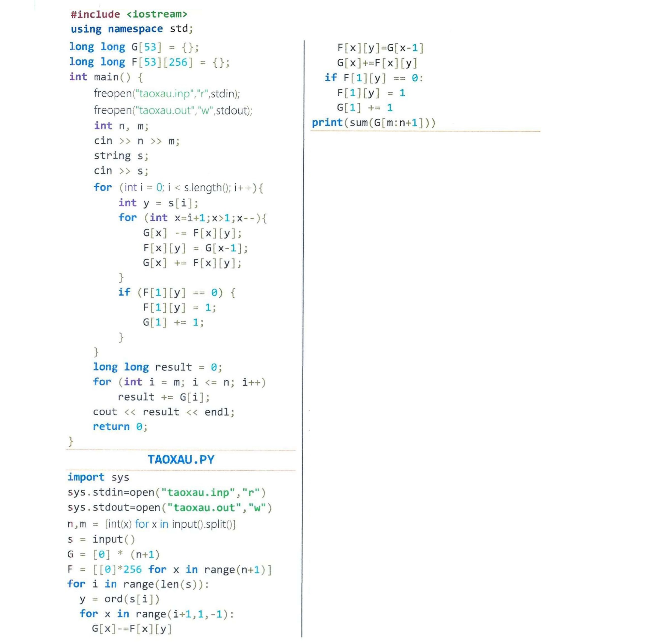Click the 'result += G[i];' line
The width and height of the screenshot is (648, 644).
click(x=164, y=397)
